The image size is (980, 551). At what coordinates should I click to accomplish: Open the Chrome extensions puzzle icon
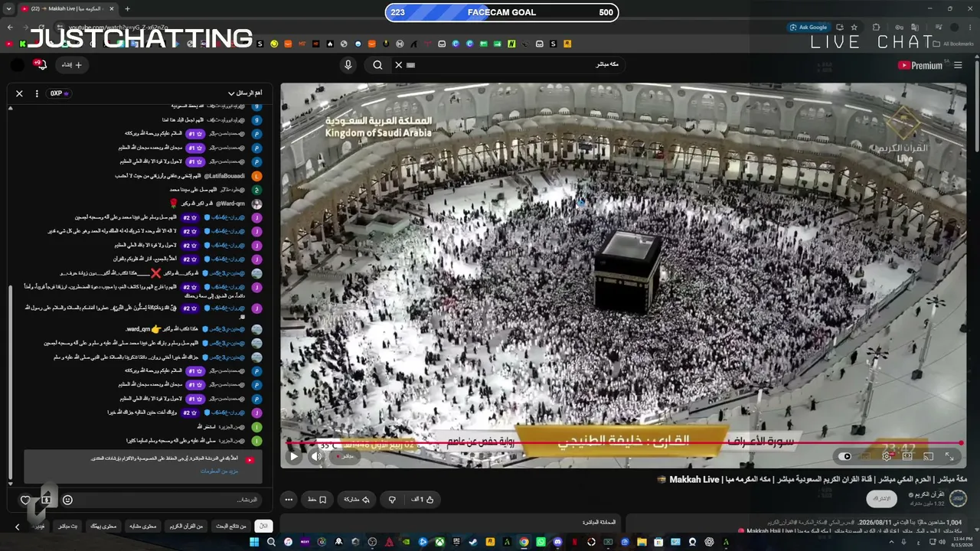point(876,27)
